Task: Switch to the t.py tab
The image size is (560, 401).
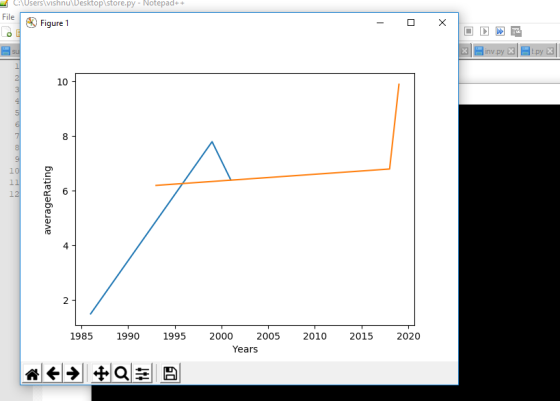Action: (x=538, y=51)
